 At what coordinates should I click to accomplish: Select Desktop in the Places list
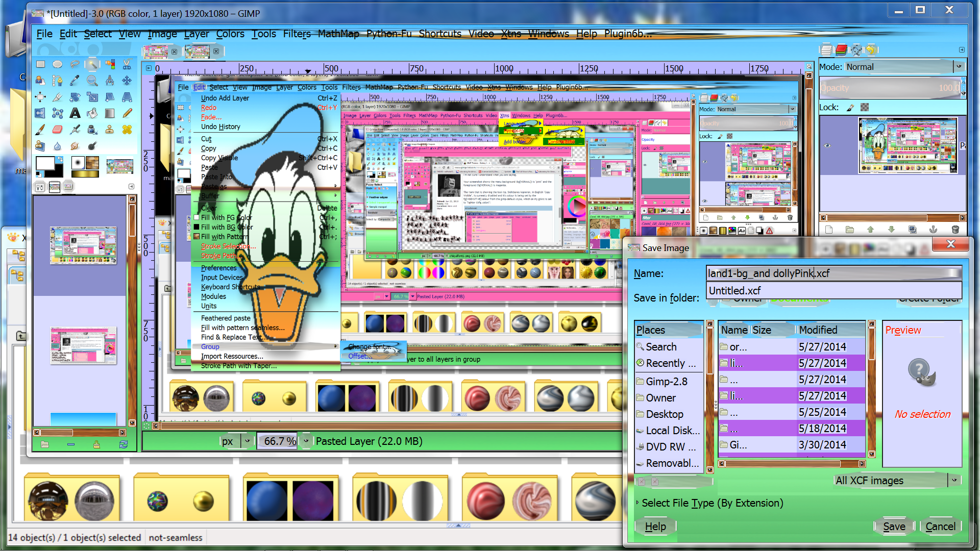pos(669,414)
